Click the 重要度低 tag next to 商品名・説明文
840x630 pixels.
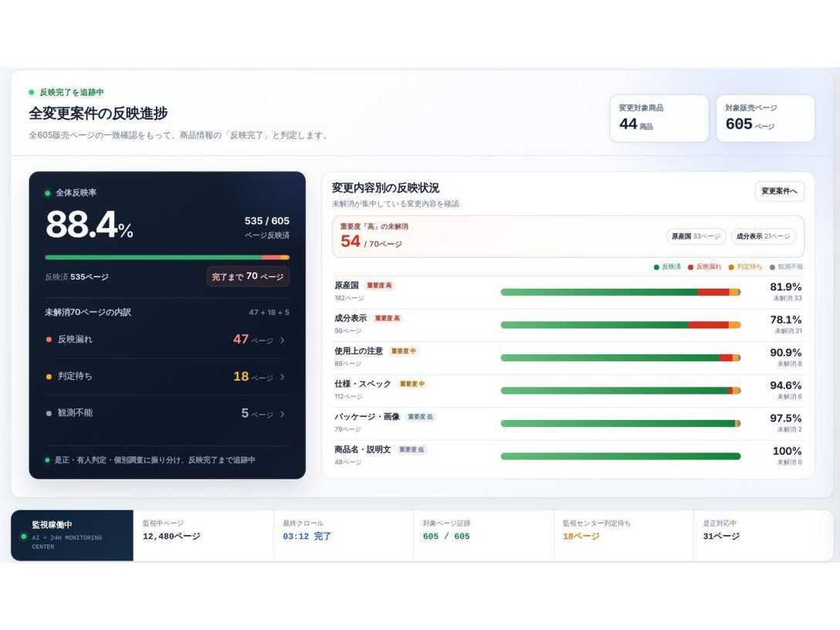(x=412, y=449)
